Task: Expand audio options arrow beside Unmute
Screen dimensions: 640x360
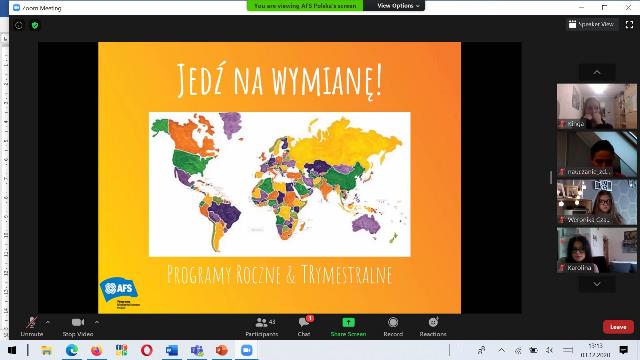Action: [48, 322]
